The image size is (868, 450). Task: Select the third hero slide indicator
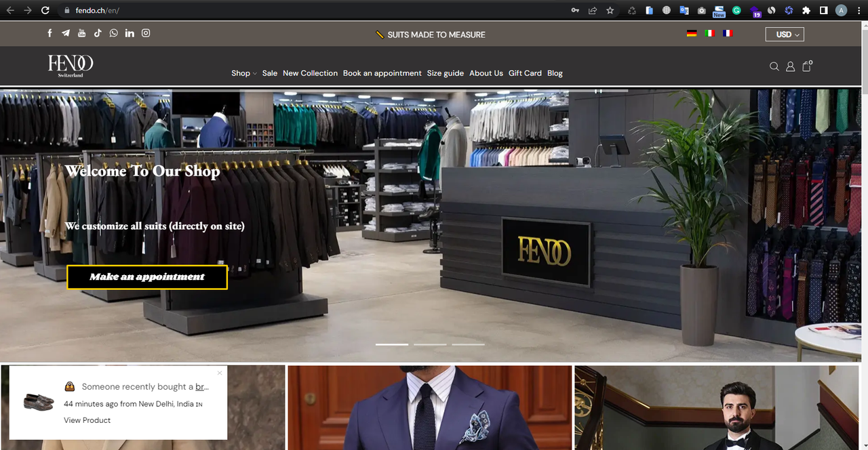pos(469,344)
